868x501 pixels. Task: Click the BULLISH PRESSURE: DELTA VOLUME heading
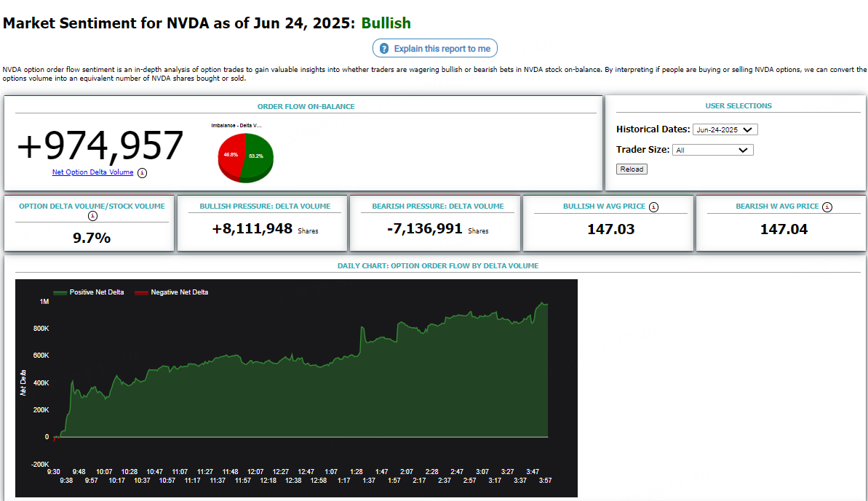(x=265, y=207)
